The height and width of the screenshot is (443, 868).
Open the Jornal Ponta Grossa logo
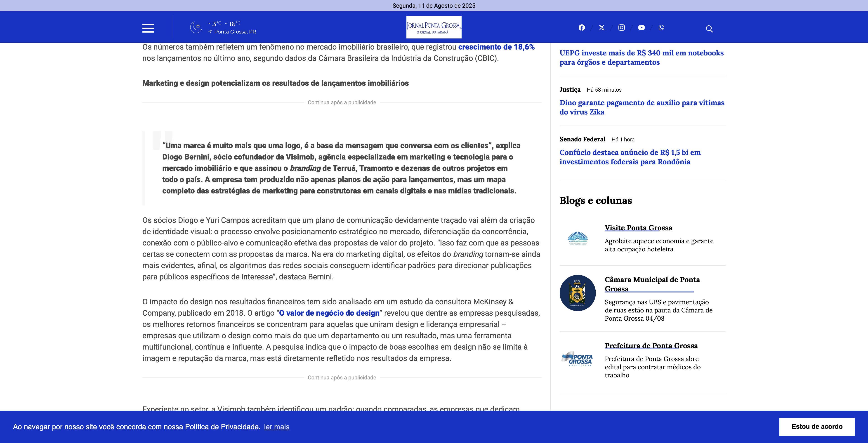(434, 27)
